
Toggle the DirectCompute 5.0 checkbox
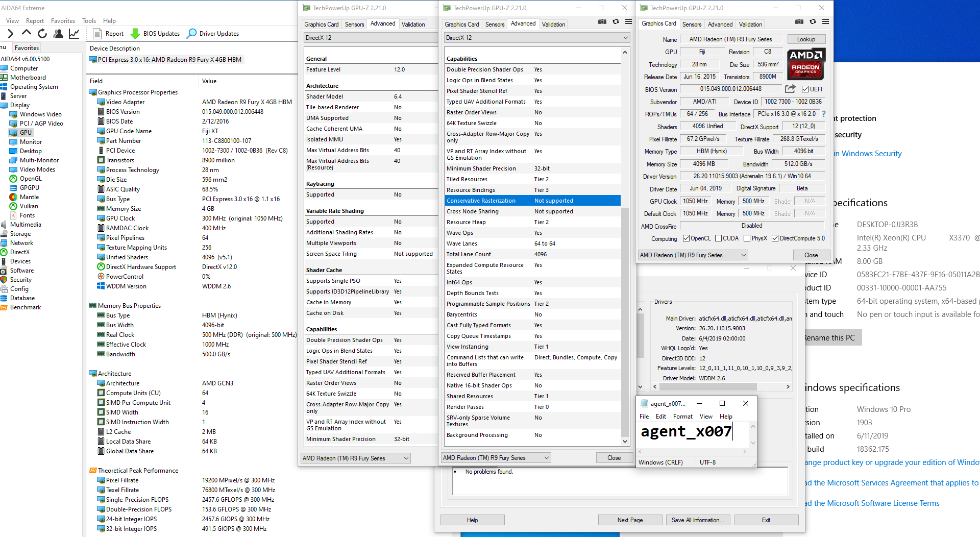pos(775,238)
